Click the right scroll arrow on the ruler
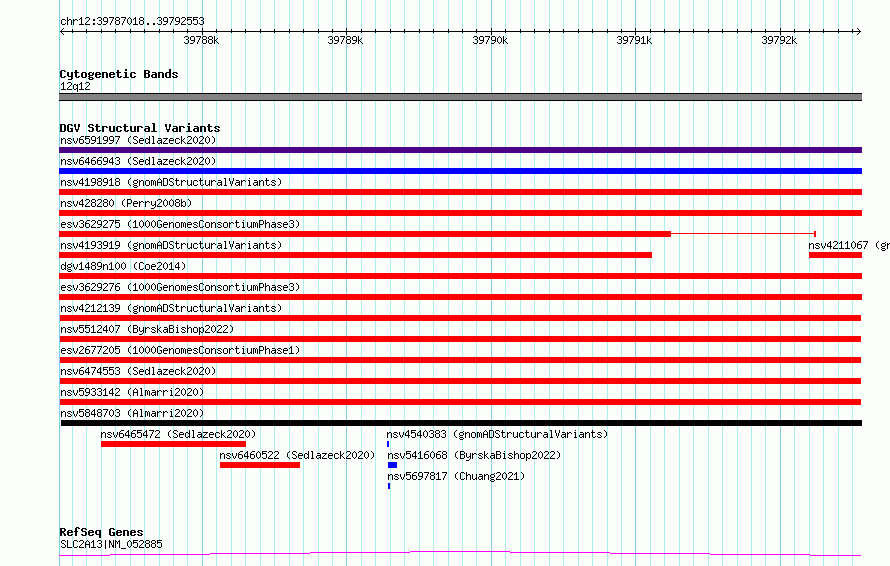 click(858, 32)
